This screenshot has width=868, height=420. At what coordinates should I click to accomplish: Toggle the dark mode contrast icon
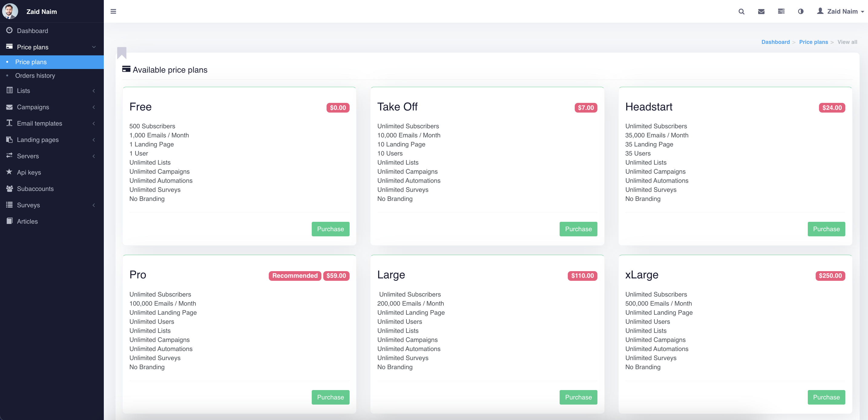point(801,11)
